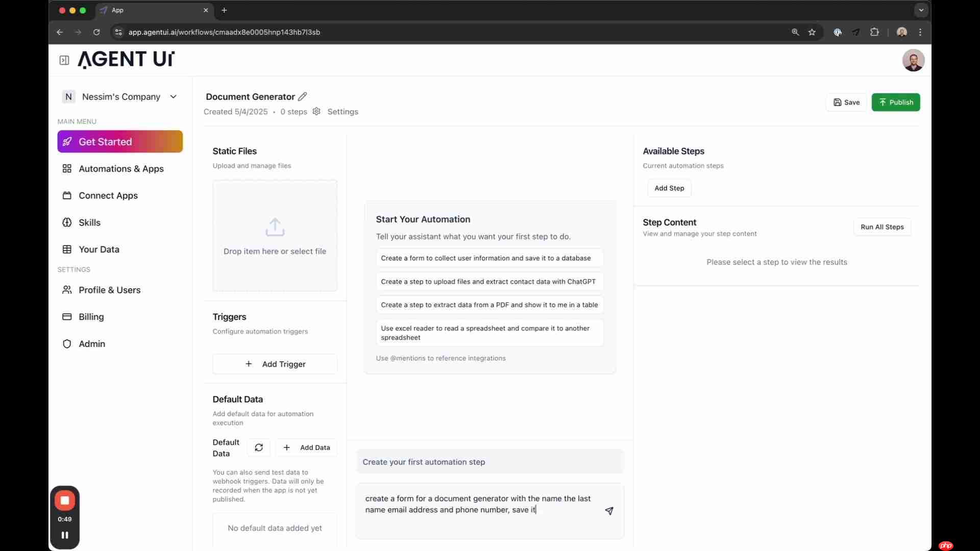The image size is (980, 551).
Task: Save the workflow
Action: point(846,102)
